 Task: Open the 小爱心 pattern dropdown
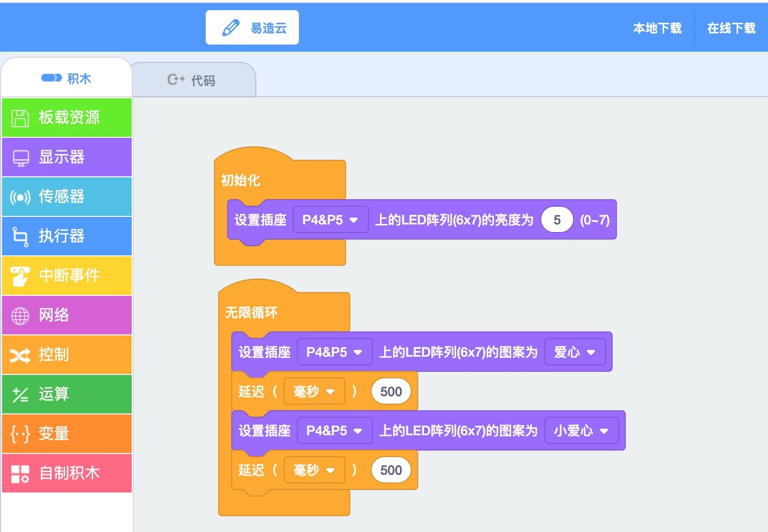pos(582,431)
